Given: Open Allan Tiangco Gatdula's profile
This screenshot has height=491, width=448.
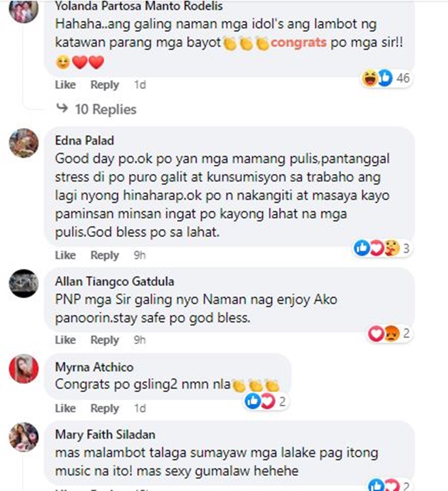Looking at the screenshot, I should 115,281.
